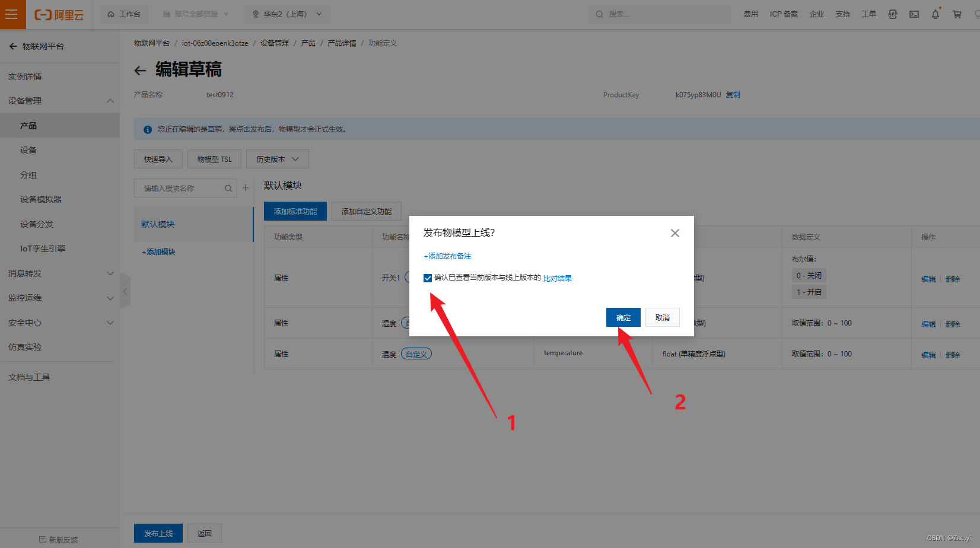Collapse the sidebar with the handle
The width and height of the screenshot is (980, 548).
[x=125, y=291]
